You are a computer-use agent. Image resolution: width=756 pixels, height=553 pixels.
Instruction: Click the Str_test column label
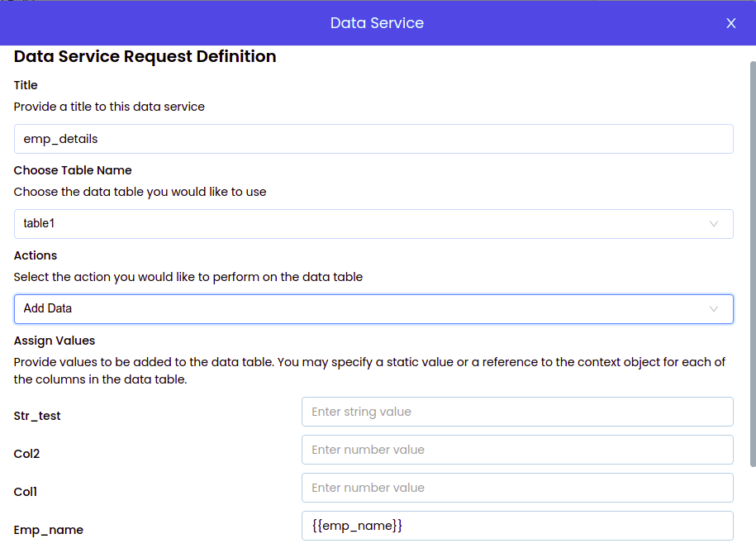[37, 416]
